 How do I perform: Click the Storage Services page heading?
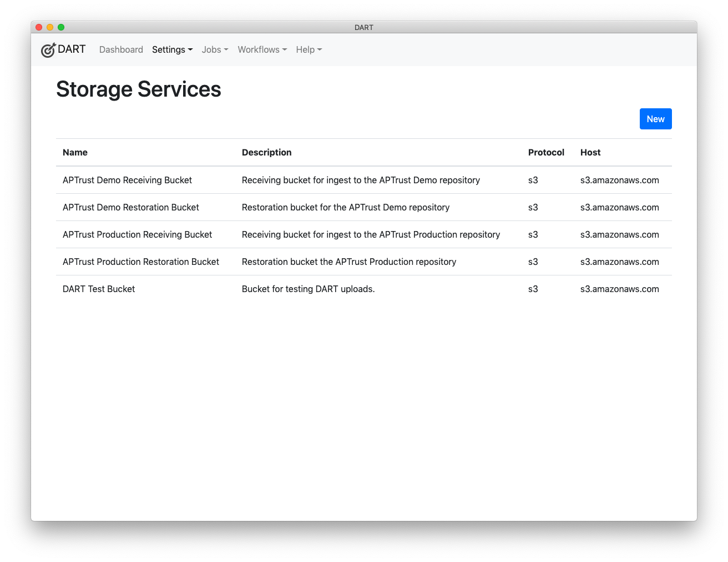coord(138,89)
